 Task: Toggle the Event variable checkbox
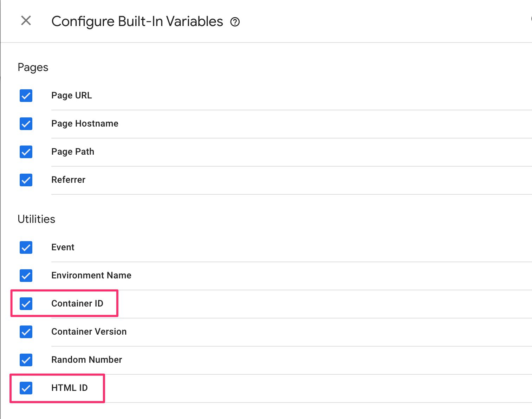(x=26, y=247)
